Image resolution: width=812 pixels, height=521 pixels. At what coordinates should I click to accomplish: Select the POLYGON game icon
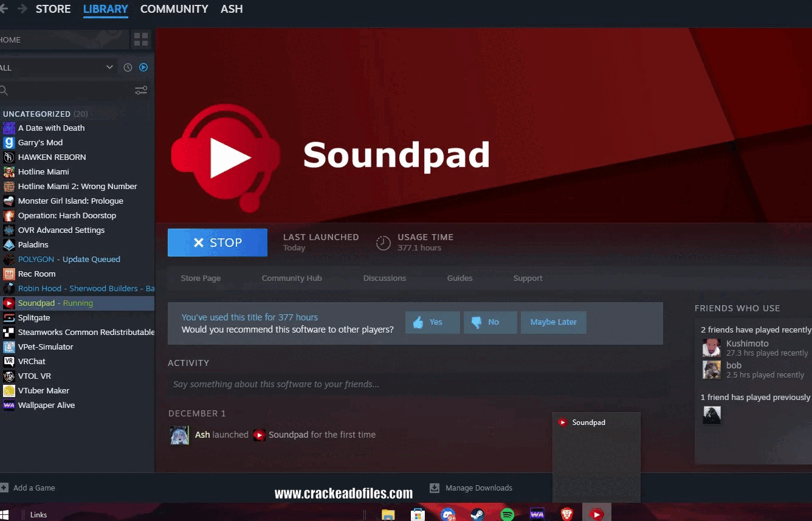click(x=9, y=260)
